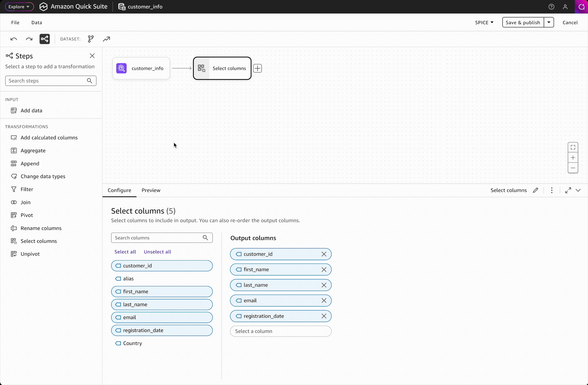Image resolution: width=588 pixels, height=385 pixels.
Task: Rename step using the pencil icon
Action: [x=535, y=190]
